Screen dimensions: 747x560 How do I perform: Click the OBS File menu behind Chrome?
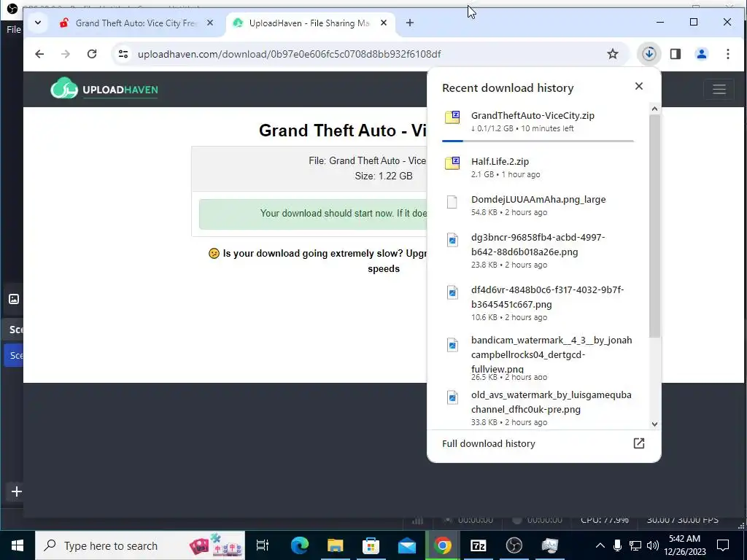pos(13,29)
